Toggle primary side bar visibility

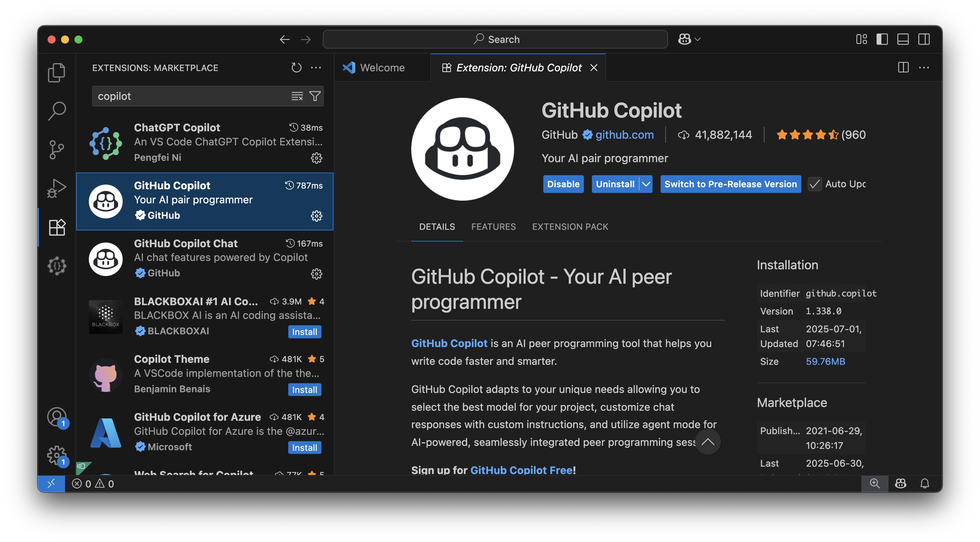882,39
